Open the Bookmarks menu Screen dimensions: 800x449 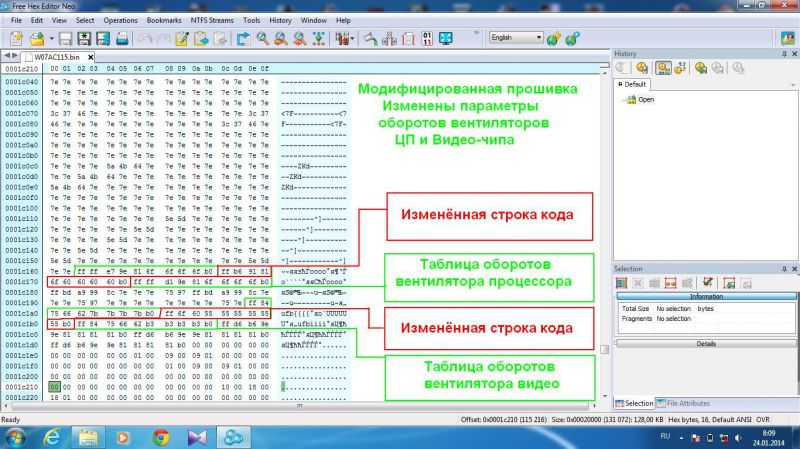coord(164,20)
